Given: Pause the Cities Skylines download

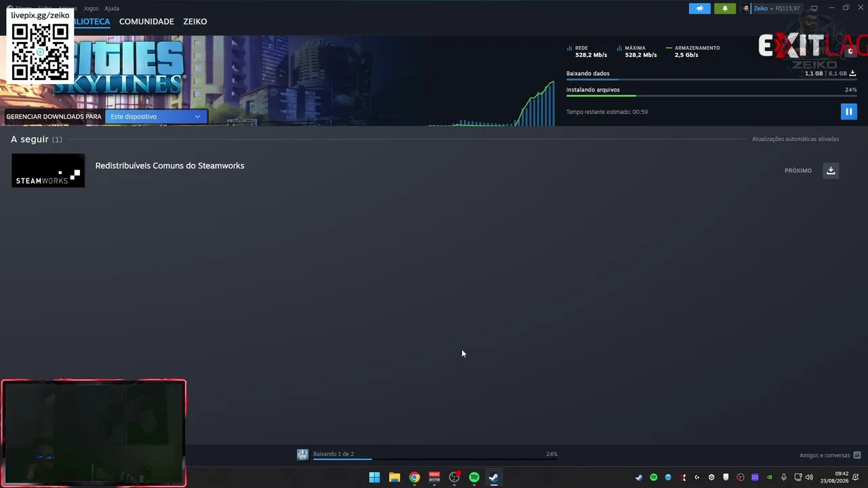Looking at the screenshot, I should [848, 111].
